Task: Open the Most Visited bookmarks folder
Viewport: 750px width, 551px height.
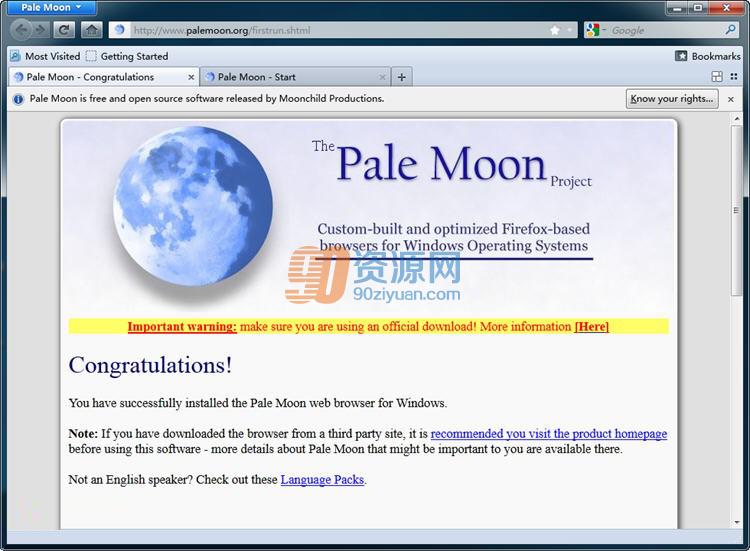Action: pos(45,56)
